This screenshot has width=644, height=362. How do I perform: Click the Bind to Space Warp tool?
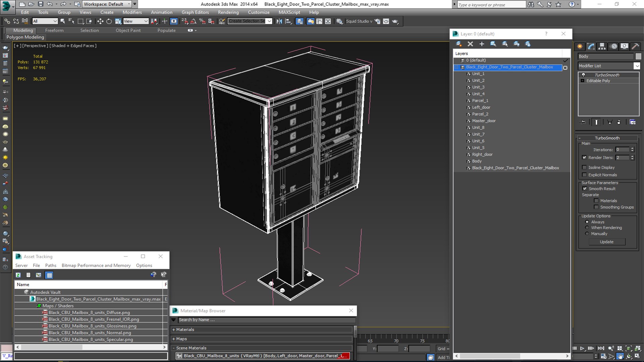coord(25,21)
